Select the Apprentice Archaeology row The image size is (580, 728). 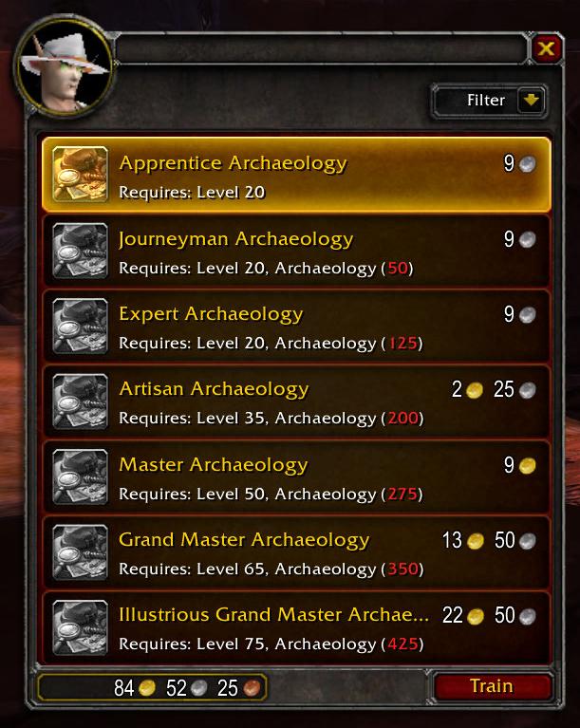tap(296, 175)
